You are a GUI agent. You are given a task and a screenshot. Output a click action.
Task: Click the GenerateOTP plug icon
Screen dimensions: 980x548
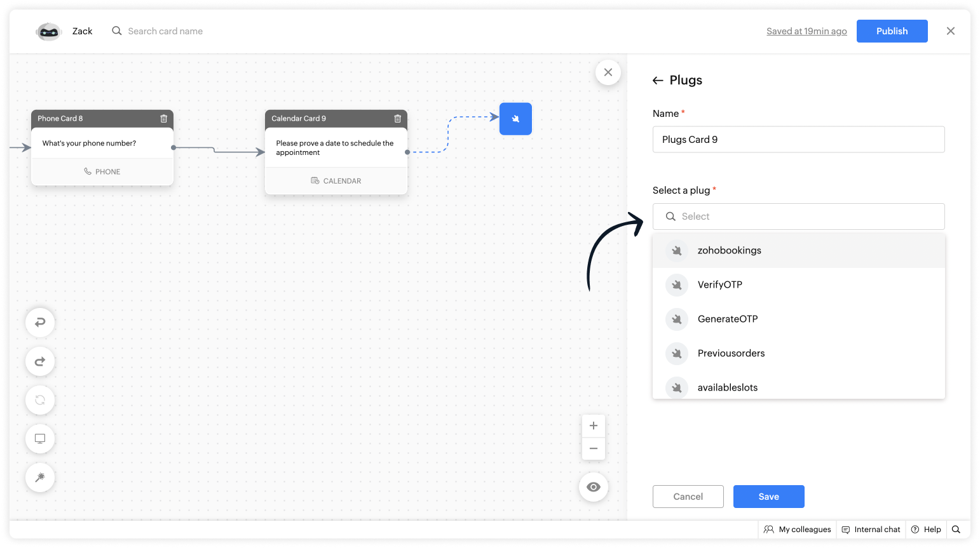pyautogui.click(x=677, y=319)
